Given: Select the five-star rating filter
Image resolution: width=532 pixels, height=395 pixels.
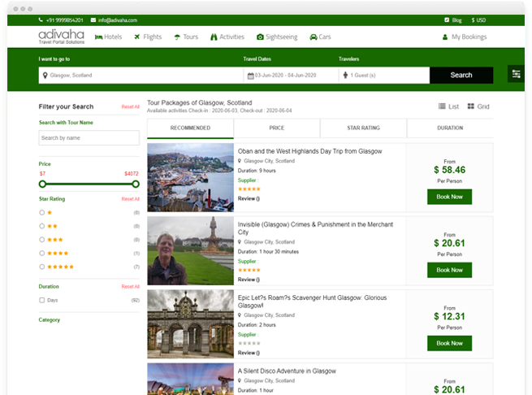Looking at the screenshot, I should (42, 267).
